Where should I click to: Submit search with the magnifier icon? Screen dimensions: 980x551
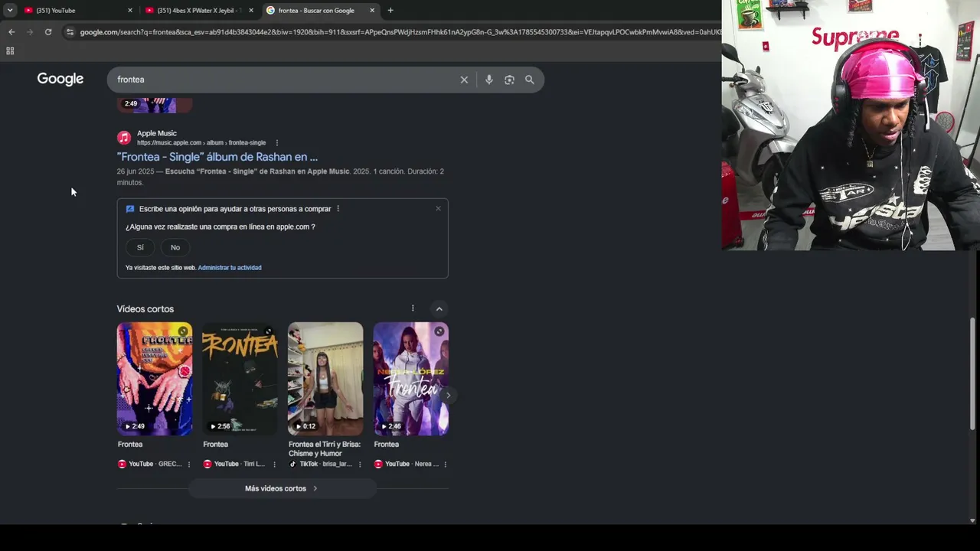click(x=529, y=80)
